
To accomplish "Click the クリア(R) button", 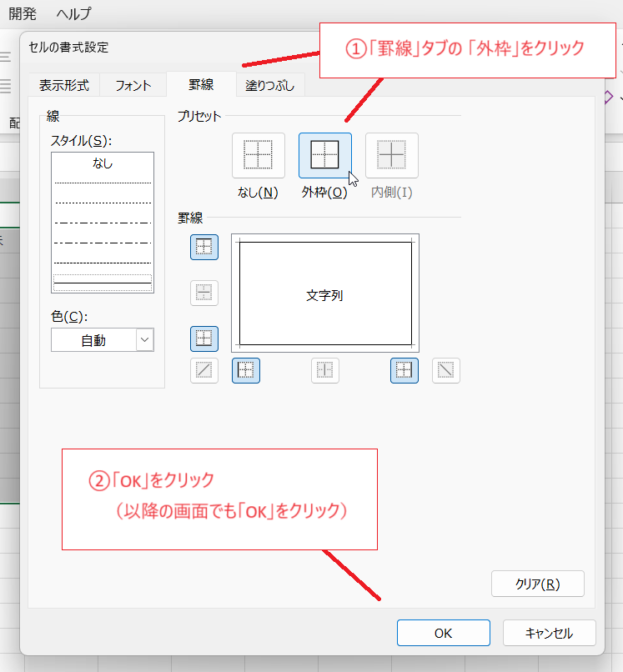I will [x=538, y=584].
